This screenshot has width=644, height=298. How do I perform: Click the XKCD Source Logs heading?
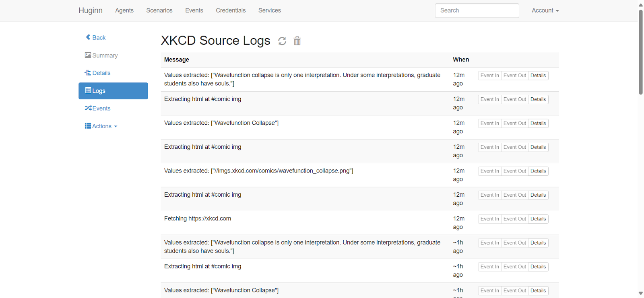216,41
